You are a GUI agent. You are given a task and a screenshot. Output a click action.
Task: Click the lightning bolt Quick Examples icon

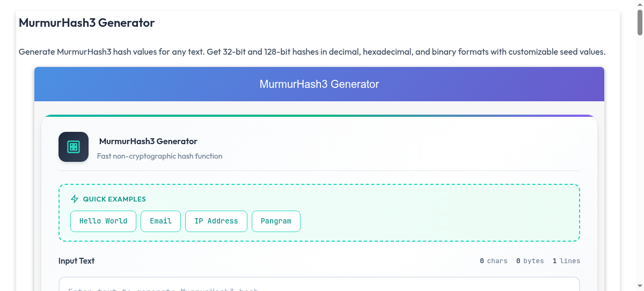75,199
